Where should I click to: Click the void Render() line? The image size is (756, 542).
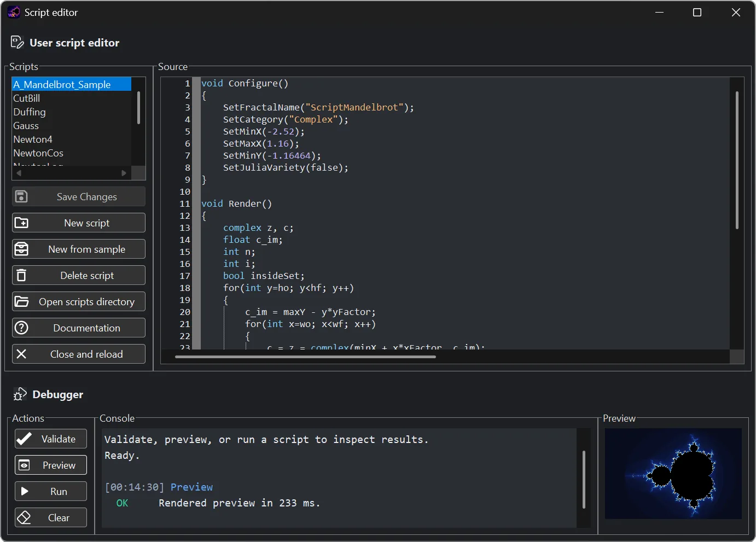coord(236,203)
